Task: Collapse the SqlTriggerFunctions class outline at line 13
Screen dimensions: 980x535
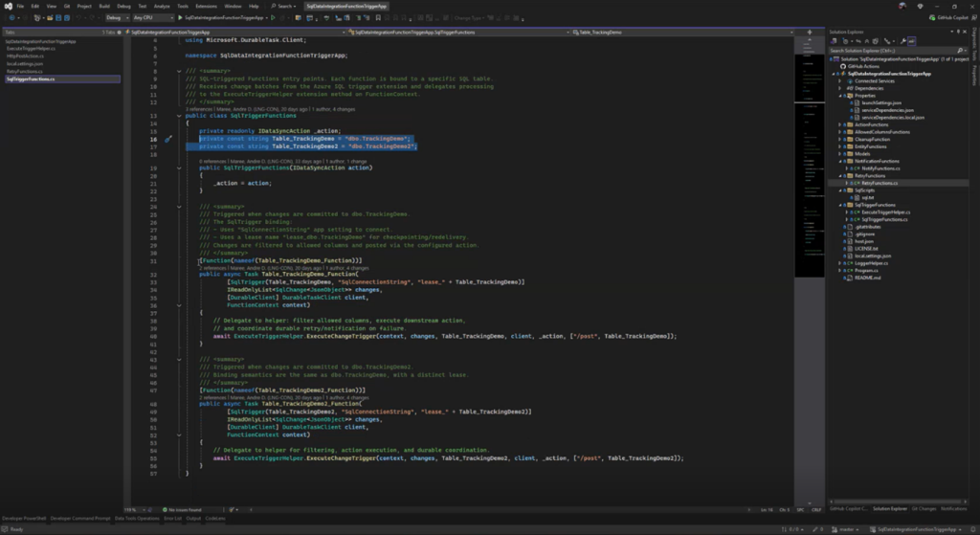Action: click(x=179, y=116)
